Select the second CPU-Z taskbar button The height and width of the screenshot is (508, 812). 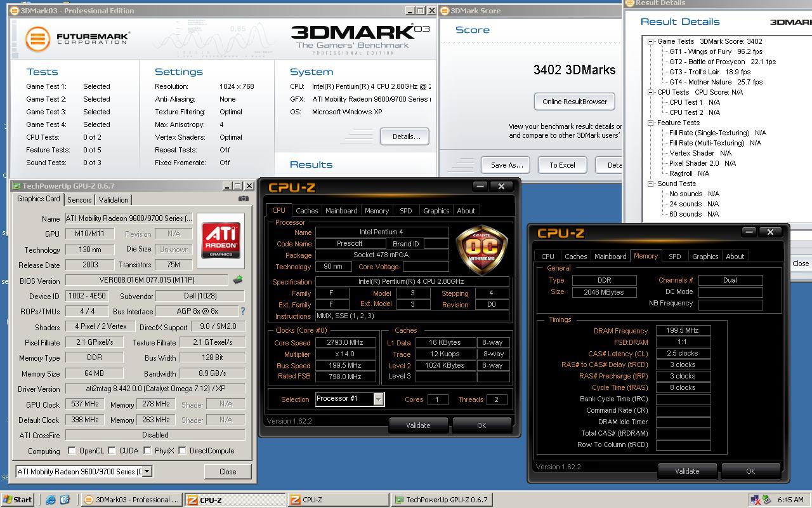[x=337, y=500]
